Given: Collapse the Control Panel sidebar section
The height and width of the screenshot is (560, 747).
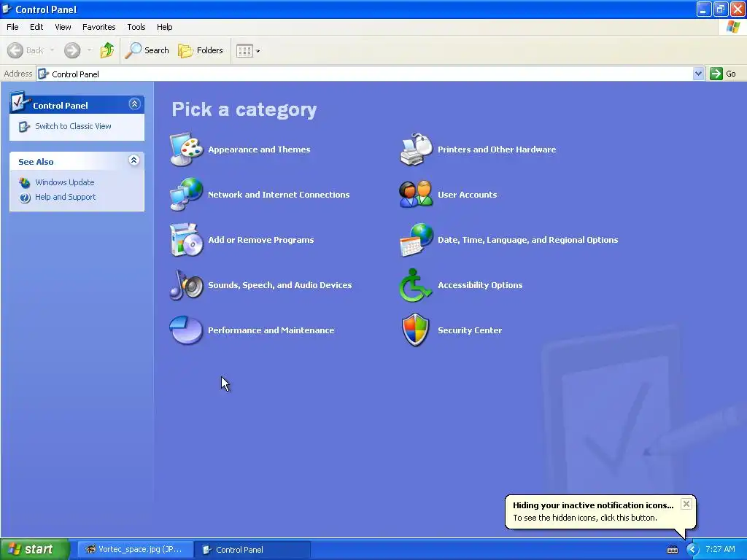Looking at the screenshot, I should 134,104.
